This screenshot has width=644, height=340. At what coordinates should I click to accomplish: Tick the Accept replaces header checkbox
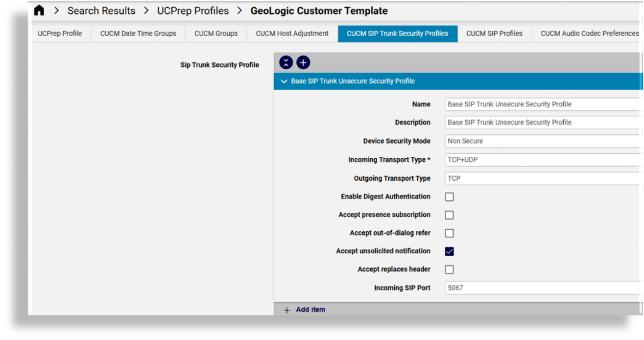click(x=449, y=269)
